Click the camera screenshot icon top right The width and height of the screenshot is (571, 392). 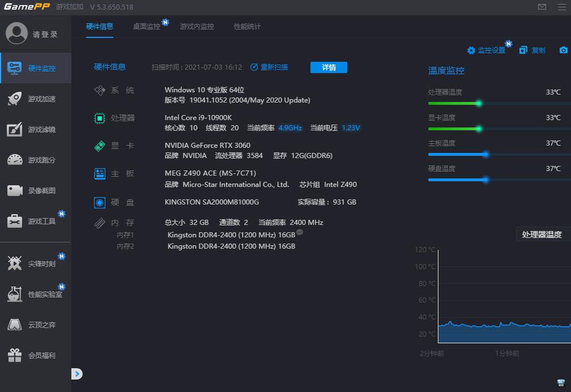(563, 50)
